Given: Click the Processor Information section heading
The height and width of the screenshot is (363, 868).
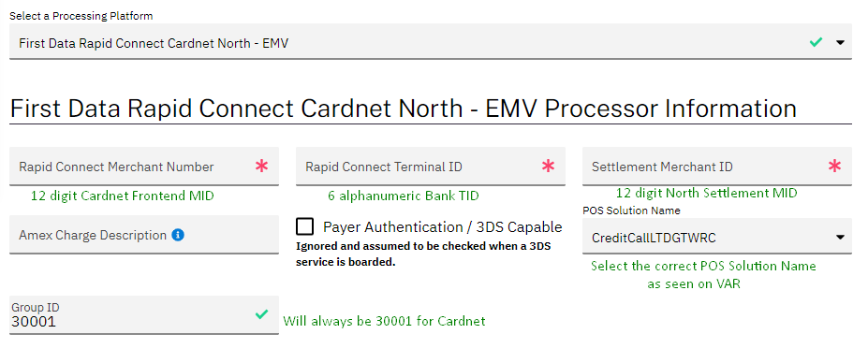Looking at the screenshot, I should (x=403, y=109).
